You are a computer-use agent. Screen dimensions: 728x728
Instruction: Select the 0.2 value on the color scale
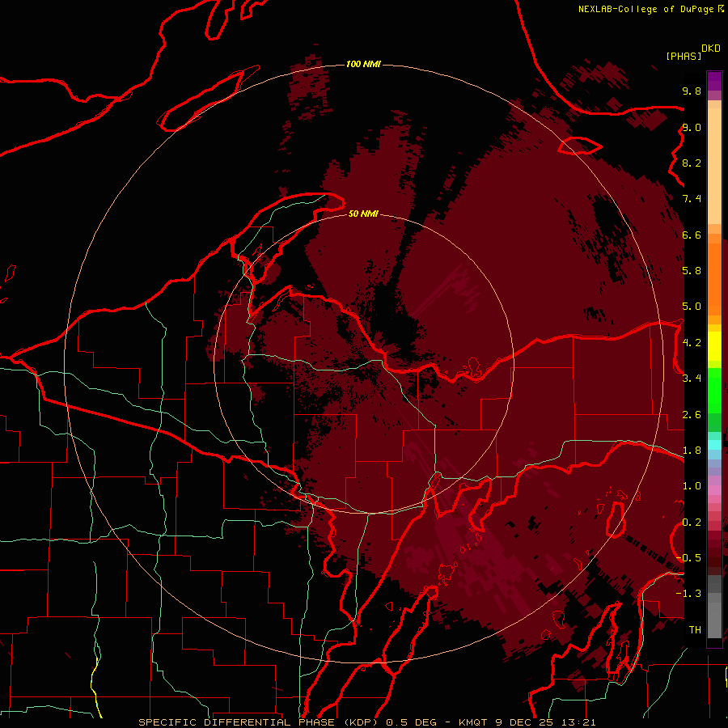[692, 523]
